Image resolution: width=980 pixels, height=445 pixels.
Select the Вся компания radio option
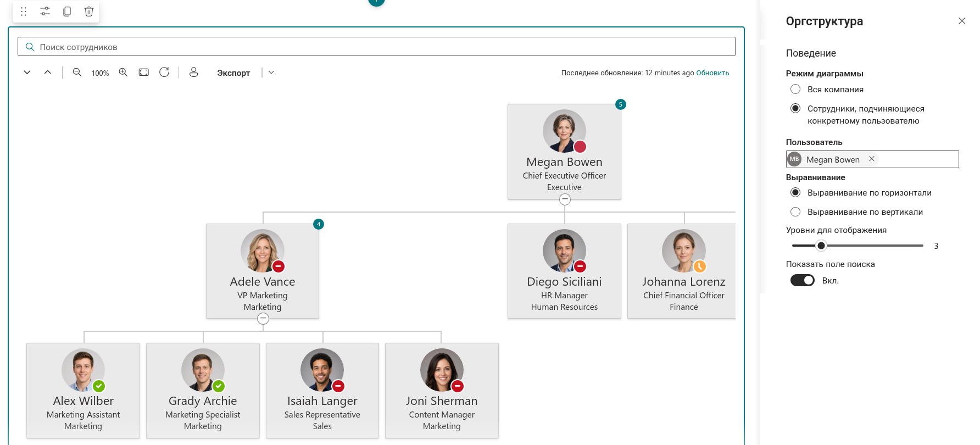pyautogui.click(x=795, y=89)
